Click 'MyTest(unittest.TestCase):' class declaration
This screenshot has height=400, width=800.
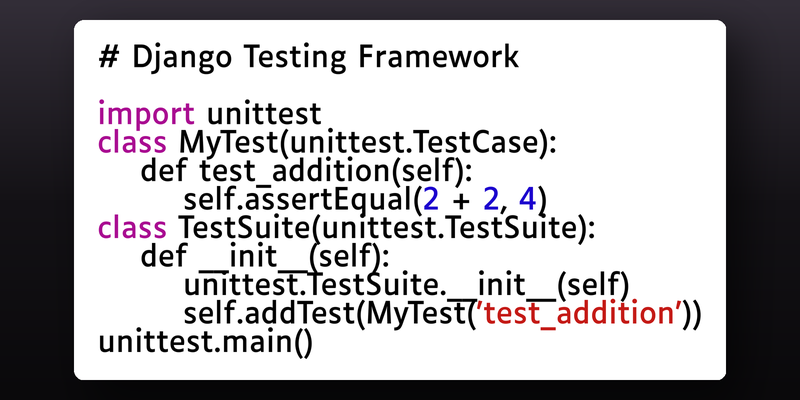click(x=367, y=144)
